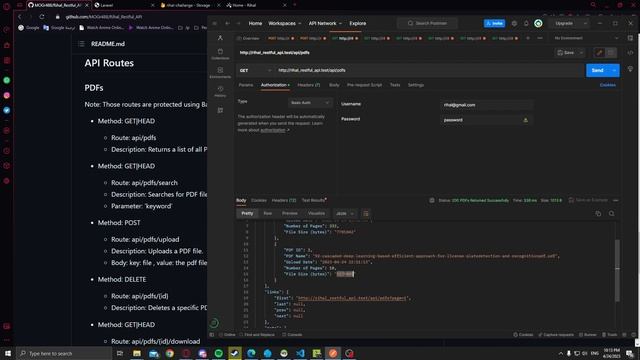Open the lightbulb info icon on right sidebar
This screenshot has height=360, width=640.
[x=630, y=69]
